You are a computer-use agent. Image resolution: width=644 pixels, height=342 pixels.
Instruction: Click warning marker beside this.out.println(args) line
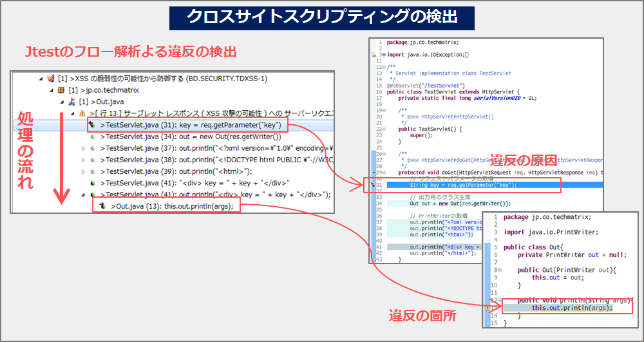coord(488,307)
